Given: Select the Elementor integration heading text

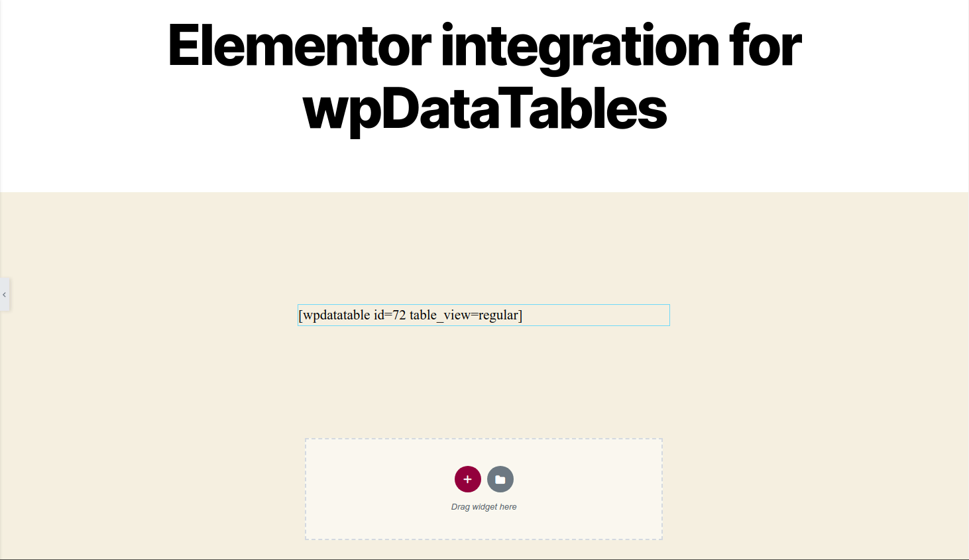Looking at the screenshot, I should (x=484, y=46).
